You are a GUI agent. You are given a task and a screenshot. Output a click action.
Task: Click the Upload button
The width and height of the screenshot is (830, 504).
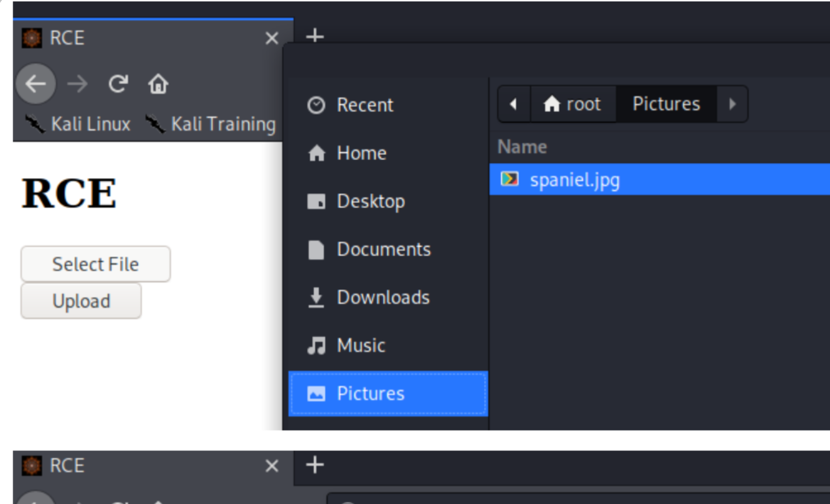click(81, 301)
